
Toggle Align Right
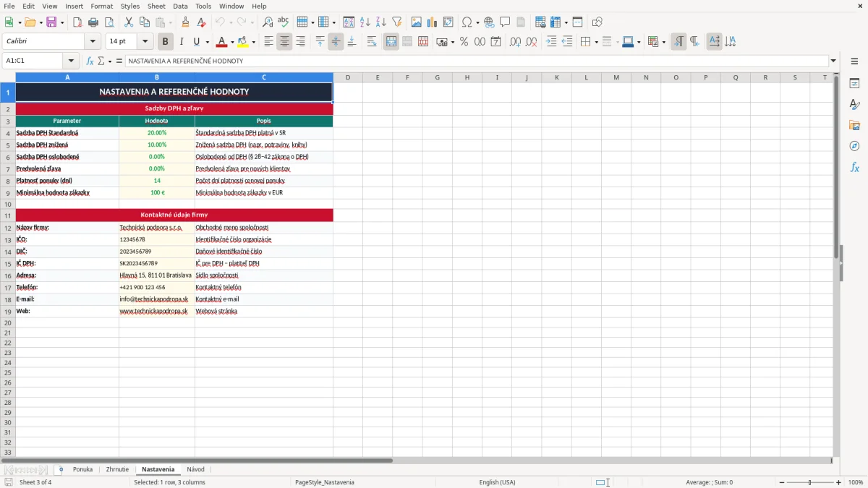coord(300,42)
